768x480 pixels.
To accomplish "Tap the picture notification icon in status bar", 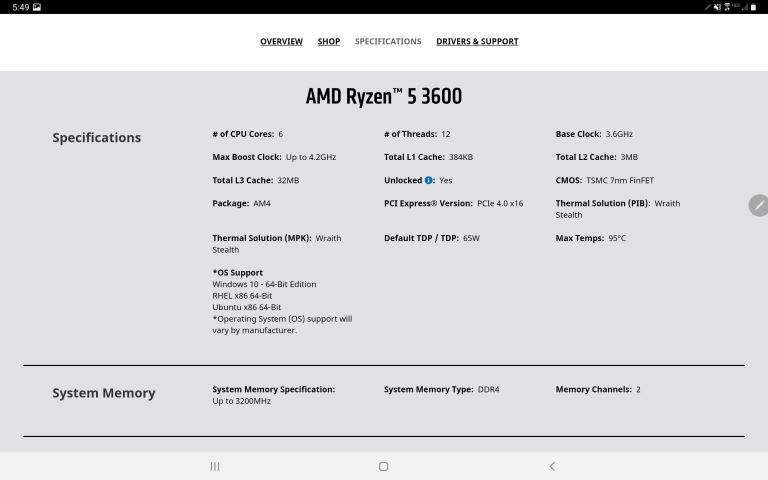I will [x=37, y=7].
